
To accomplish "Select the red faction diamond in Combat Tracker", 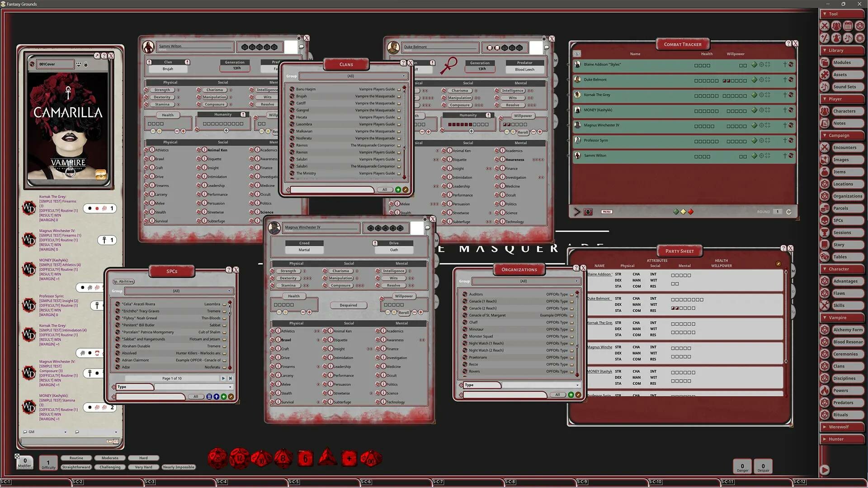I will (691, 211).
